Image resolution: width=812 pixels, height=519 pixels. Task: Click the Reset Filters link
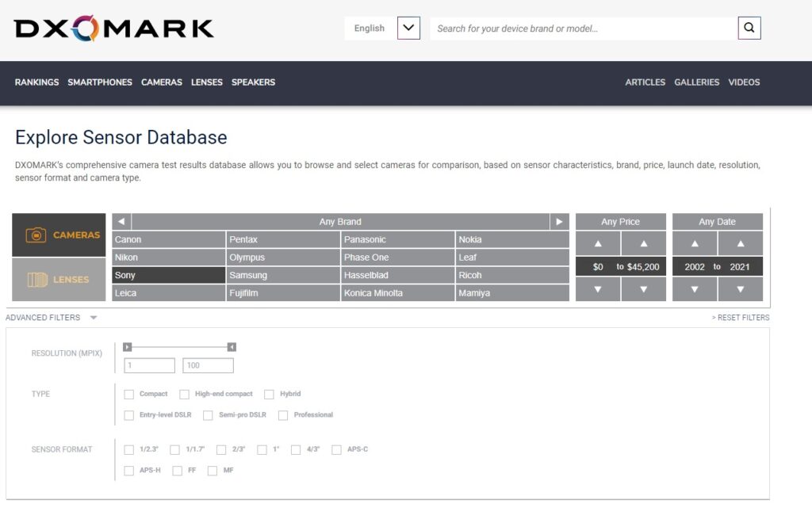(x=741, y=318)
